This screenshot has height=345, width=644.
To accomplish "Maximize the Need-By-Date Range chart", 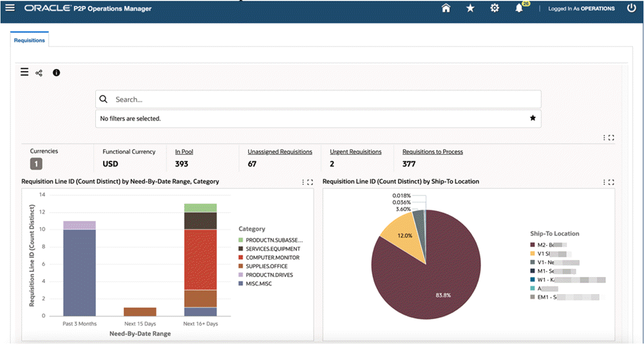I will point(310,182).
